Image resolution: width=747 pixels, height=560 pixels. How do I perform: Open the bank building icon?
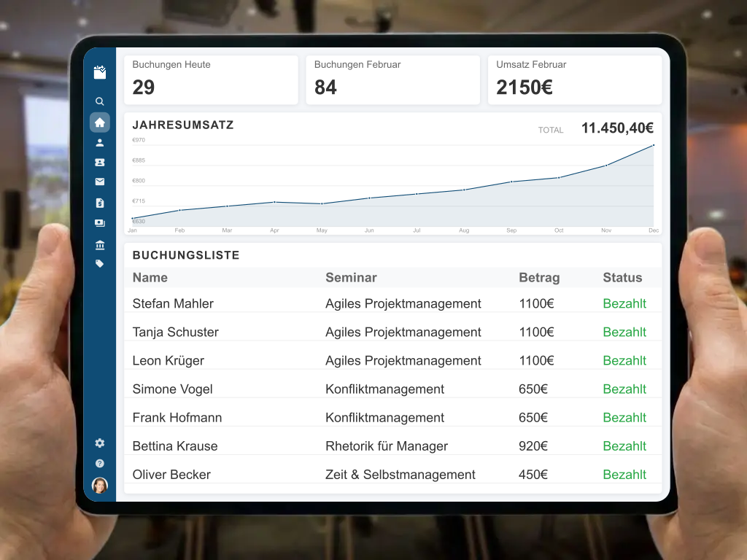click(x=100, y=245)
